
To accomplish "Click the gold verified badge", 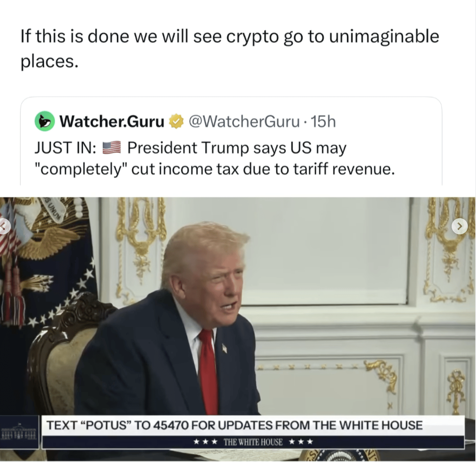I will pyautogui.click(x=176, y=121).
